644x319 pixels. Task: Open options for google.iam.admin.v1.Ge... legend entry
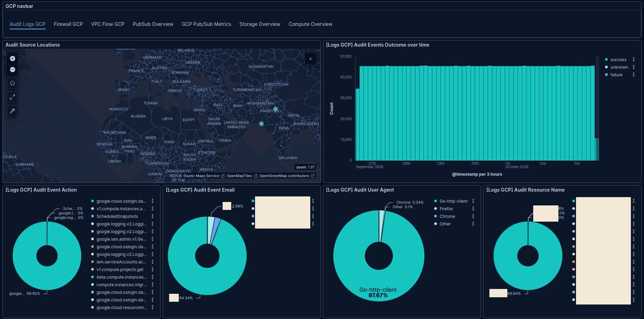pyautogui.click(x=153, y=239)
